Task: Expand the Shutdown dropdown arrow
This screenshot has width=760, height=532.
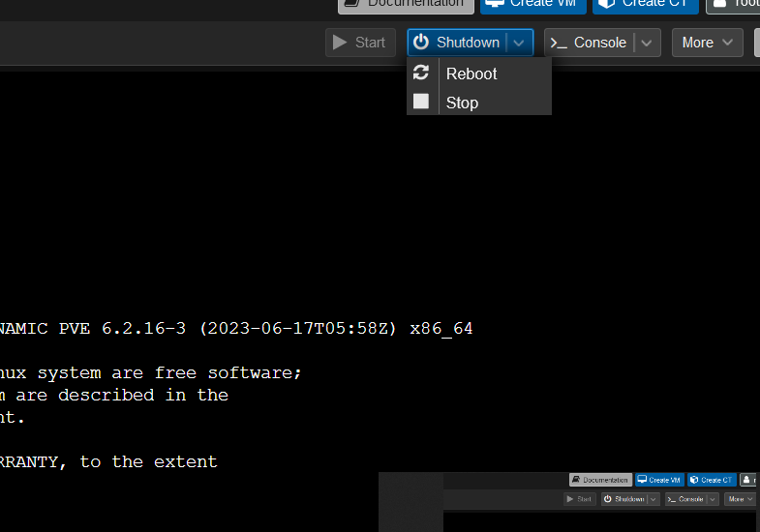Action: point(519,43)
